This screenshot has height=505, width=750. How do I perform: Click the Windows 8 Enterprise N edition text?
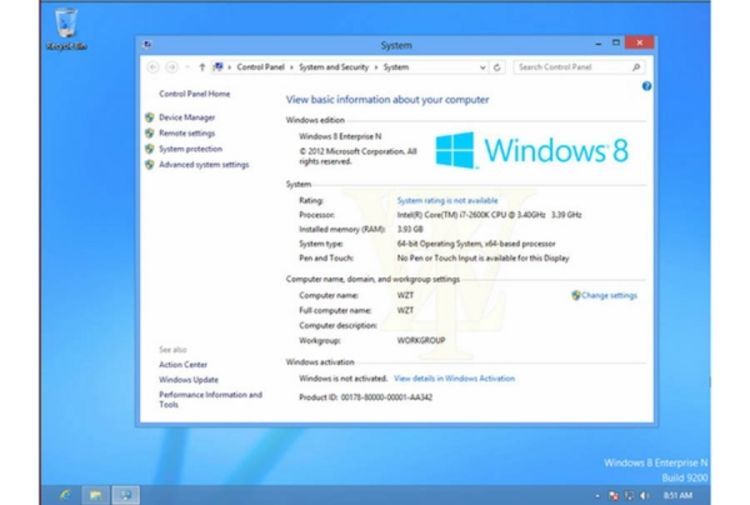(341, 136)
